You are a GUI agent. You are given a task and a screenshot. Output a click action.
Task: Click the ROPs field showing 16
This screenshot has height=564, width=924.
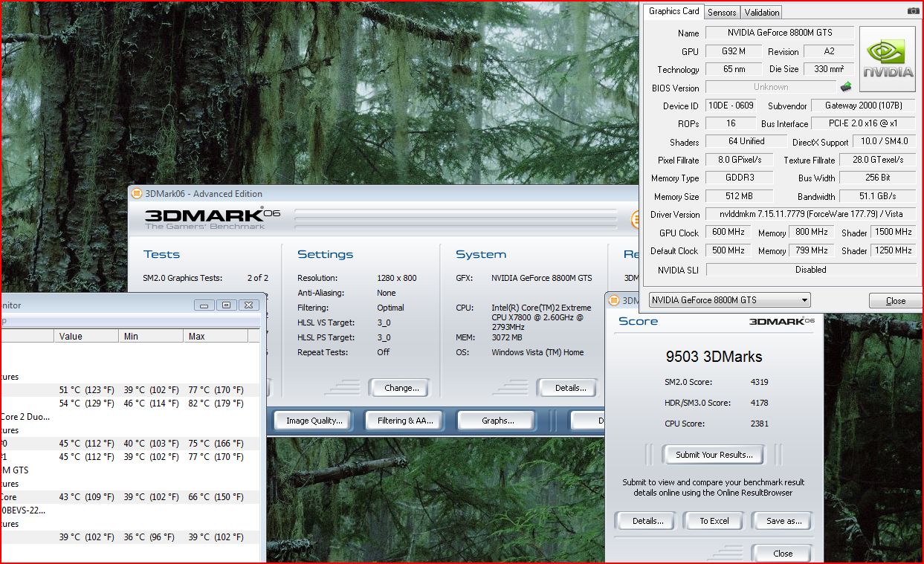pos(731,123)
